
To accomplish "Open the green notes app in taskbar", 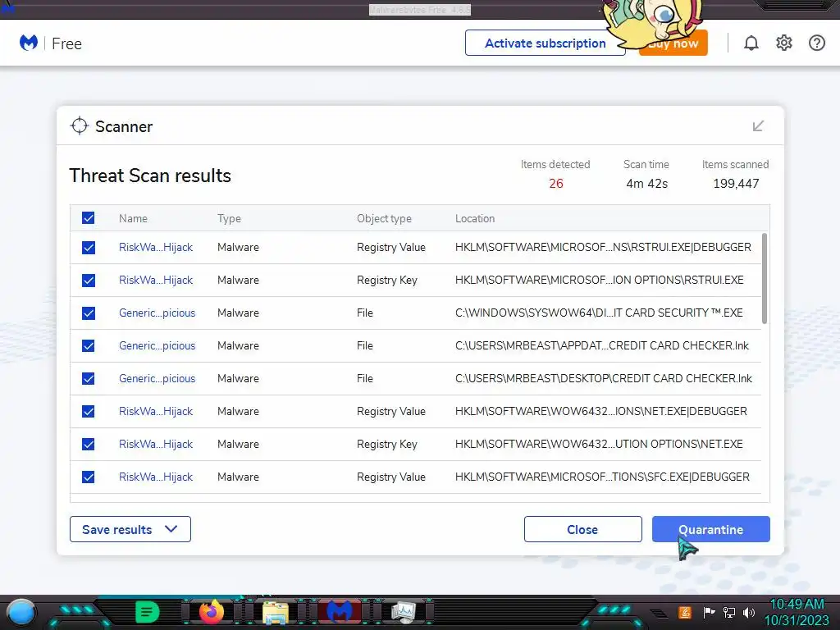I will point(148,612).
